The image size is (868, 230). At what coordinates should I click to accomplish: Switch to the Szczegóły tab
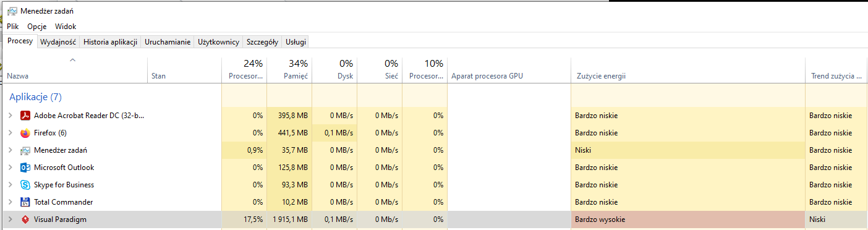coord(262,42)
